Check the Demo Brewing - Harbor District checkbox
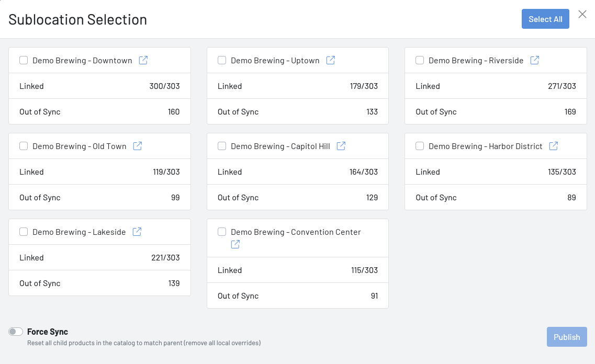595x364 pixels. point(420,146)
